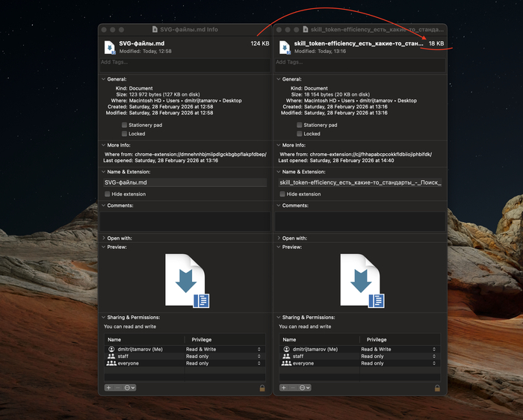This screenshot has width=523, height=420.
Task: Expand Open with section in SVG-файлы.md window
Action: click(103, 238)
